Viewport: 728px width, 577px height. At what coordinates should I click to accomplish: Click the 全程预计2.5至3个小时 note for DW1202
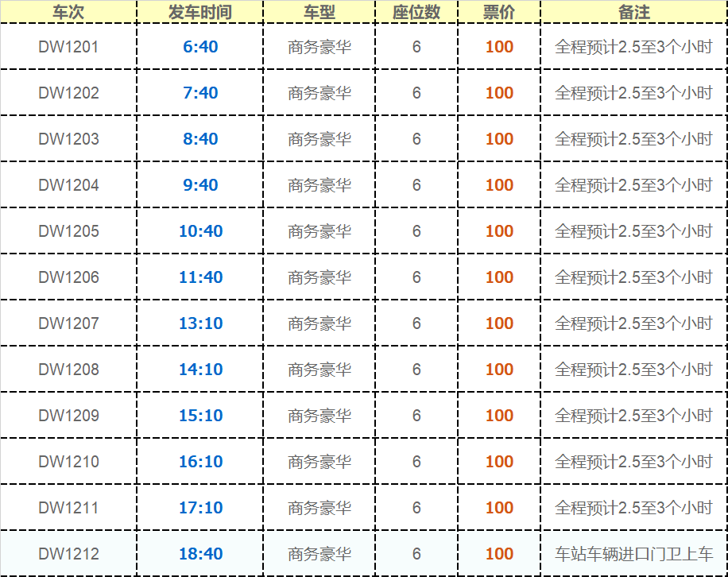(633, 93)
